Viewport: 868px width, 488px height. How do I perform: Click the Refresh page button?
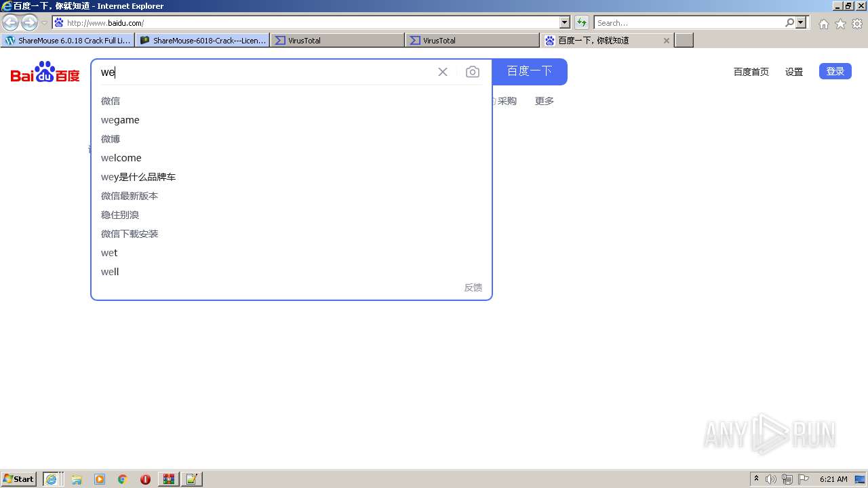click(x=582, y=22)
